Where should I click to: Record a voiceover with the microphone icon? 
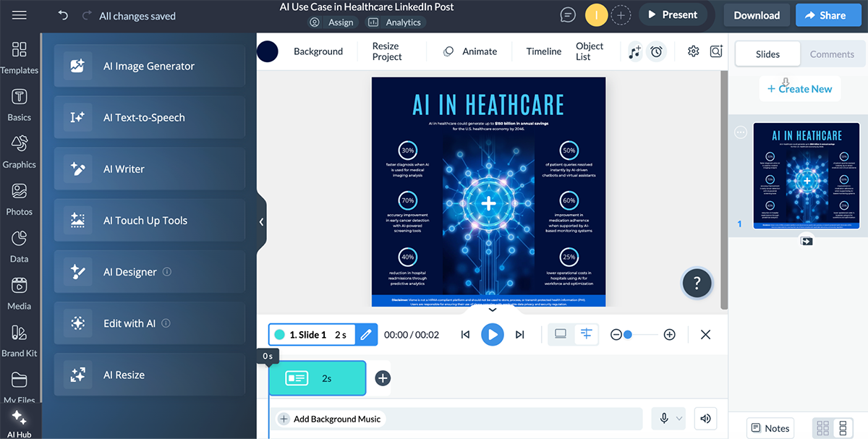[x=663, y=418]
